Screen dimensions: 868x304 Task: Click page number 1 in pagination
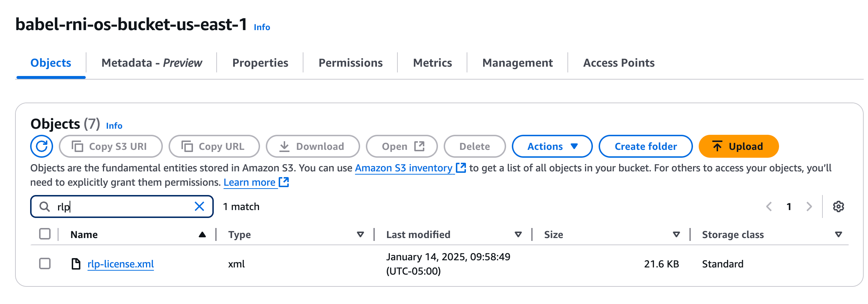[x=789, y=206]
